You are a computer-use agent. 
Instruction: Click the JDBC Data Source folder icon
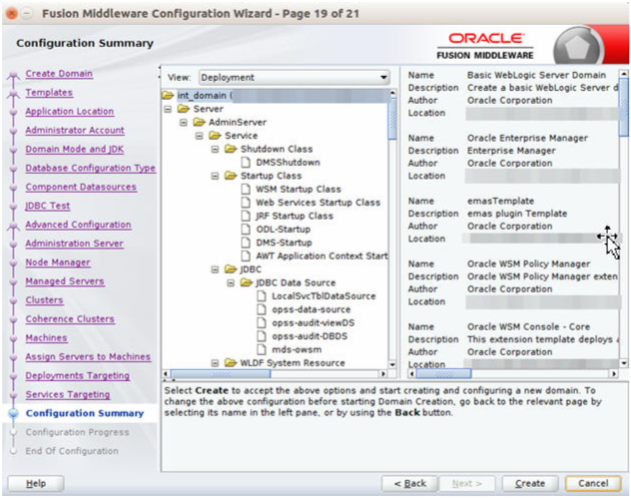[246, 282]
